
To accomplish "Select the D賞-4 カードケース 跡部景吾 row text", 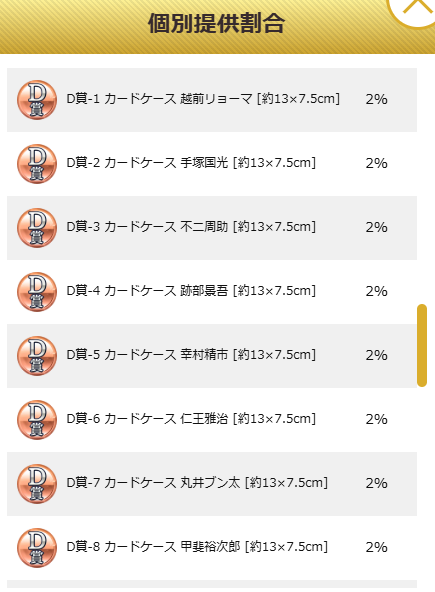I will [x=191, y=291].
